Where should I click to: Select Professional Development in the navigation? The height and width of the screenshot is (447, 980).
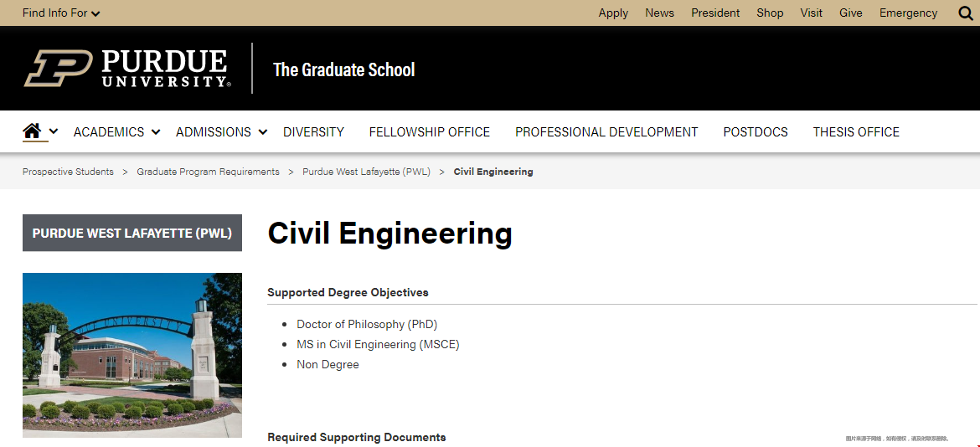point(606,131)
